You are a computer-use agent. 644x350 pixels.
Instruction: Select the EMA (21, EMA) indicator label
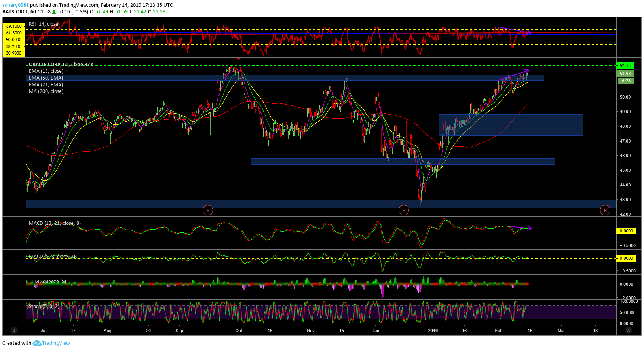click(x=46, y=85)
